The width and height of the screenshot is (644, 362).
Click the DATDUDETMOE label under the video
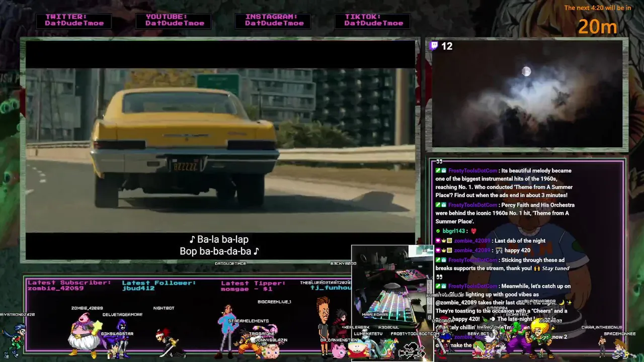230,263
